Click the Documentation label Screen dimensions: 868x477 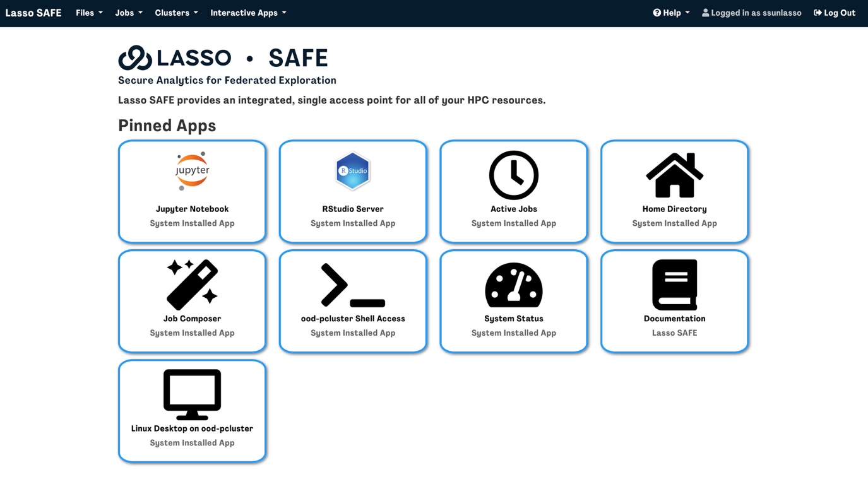coord(674,319)
